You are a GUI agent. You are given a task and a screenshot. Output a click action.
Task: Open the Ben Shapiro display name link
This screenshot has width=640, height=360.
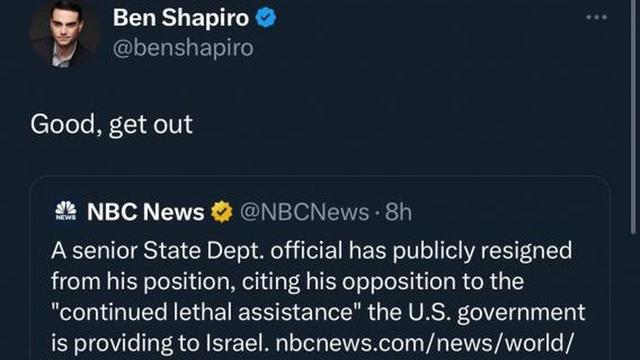[181, 18]
